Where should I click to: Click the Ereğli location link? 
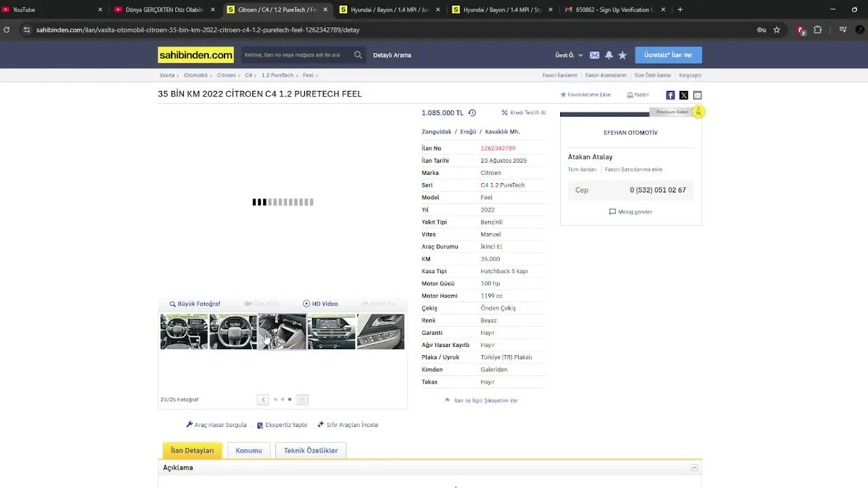click(x=469, y=131)
